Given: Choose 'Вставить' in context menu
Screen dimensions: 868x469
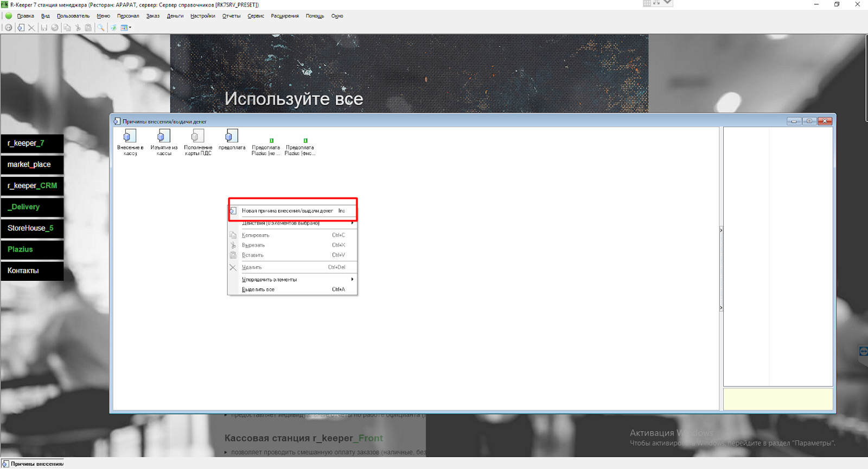Looking at the screenshot, I should point(292,255).
